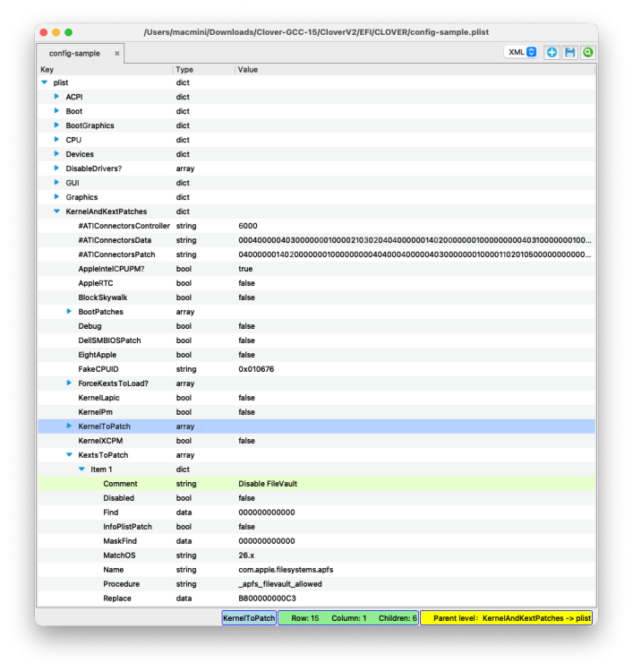This screenshot has width=633, height=672.
Task: Close the config-sample tab
Action: tap(117, 54)
